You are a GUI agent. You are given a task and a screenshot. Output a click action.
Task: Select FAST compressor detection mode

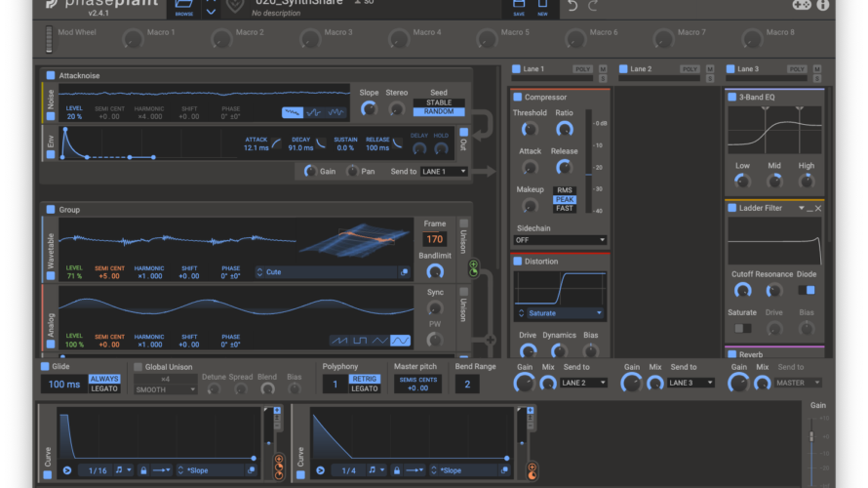click(565, 208)
